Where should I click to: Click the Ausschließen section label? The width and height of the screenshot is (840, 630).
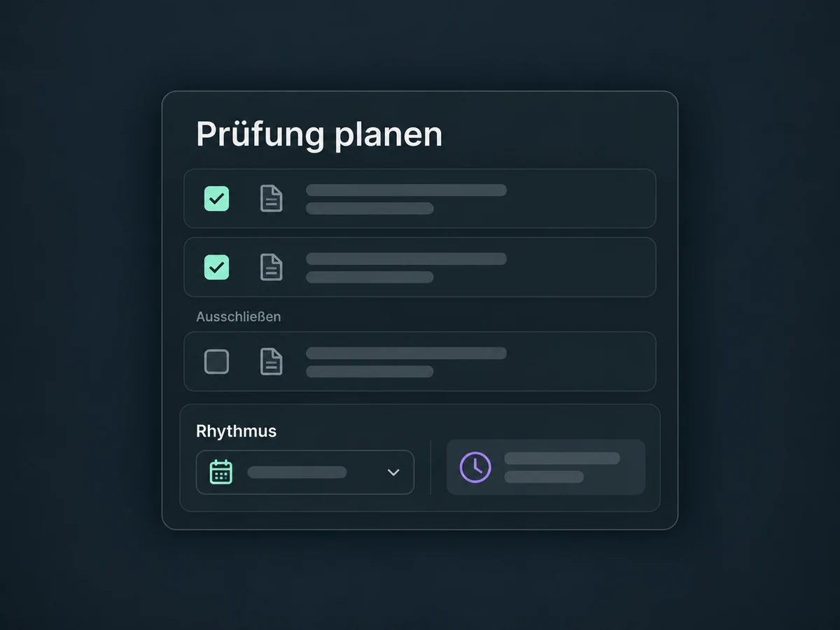pos(239,316)
